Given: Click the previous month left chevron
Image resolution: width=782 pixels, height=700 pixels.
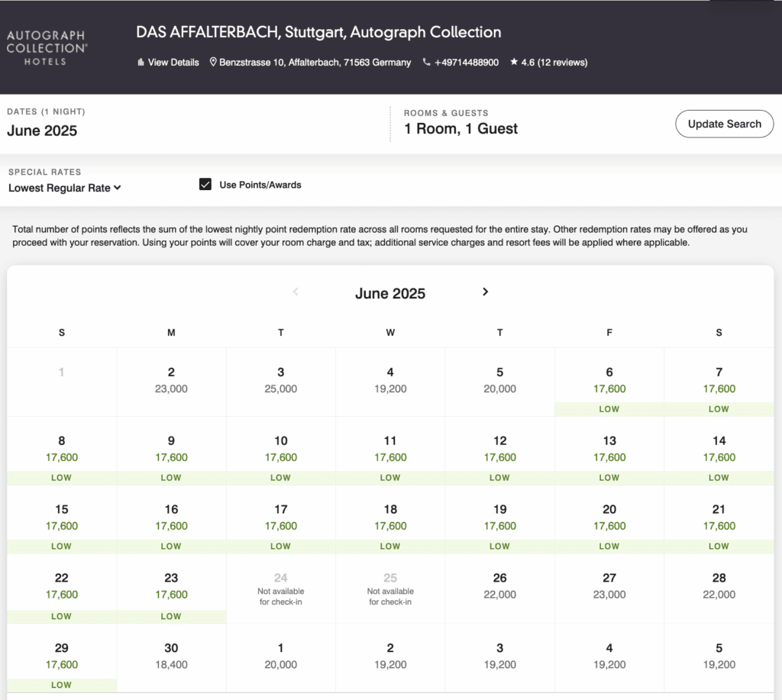Looking at the screenshot, I should [296, 292].
